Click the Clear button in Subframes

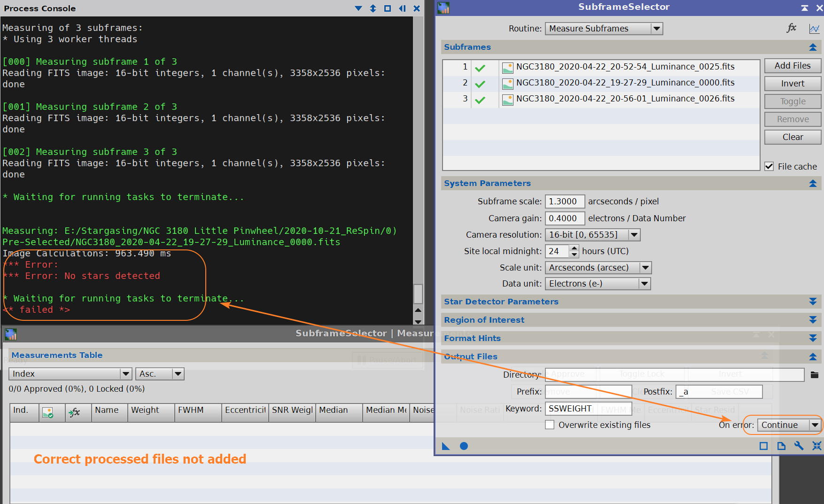coord(793,137)
